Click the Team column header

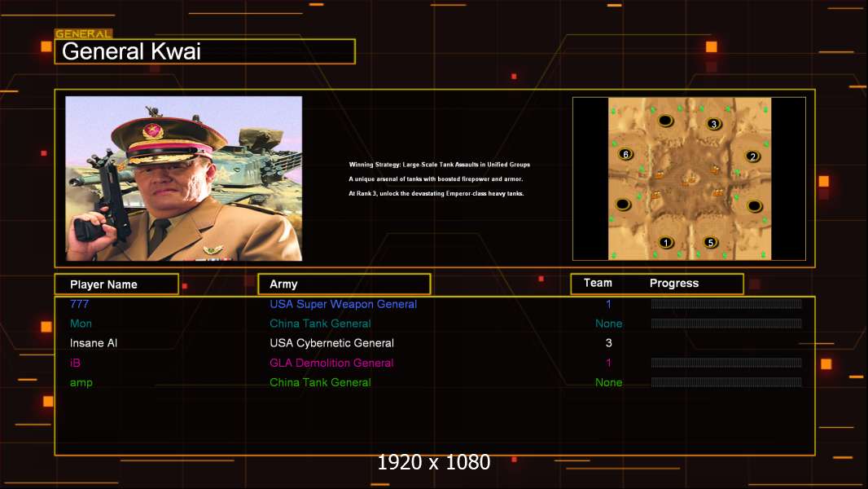598,283
